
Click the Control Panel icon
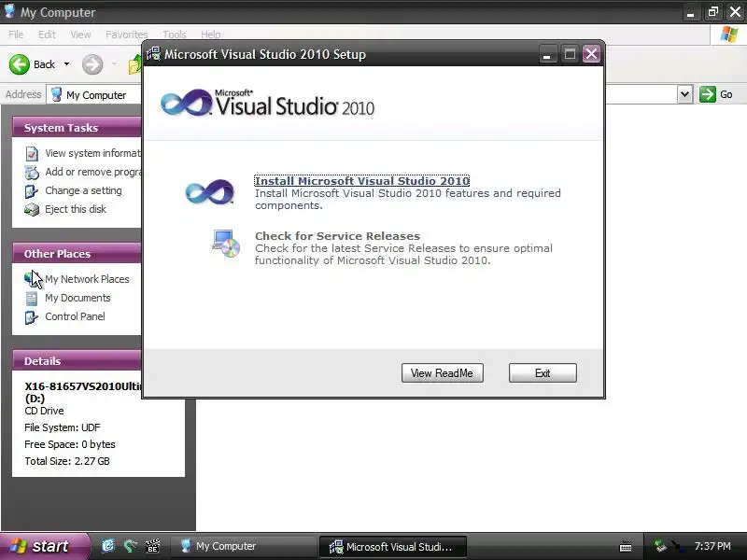pos(32,316)
